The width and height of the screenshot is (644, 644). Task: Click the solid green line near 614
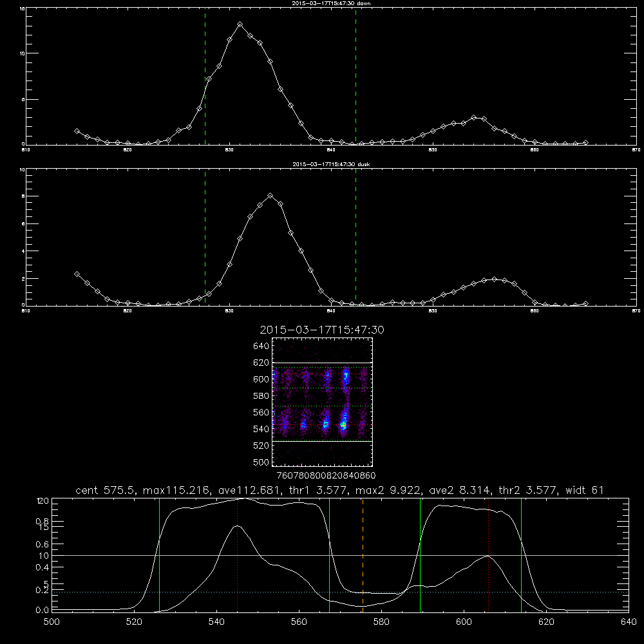pos(521,555)
